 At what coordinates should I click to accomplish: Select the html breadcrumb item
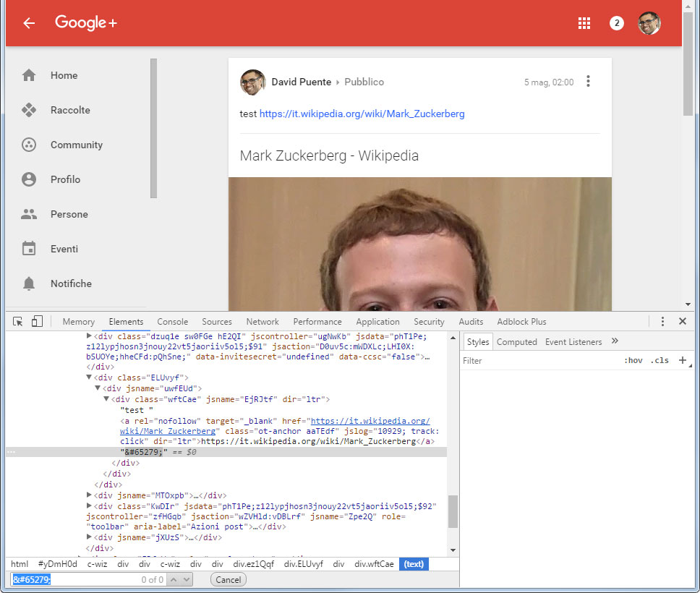20,564
